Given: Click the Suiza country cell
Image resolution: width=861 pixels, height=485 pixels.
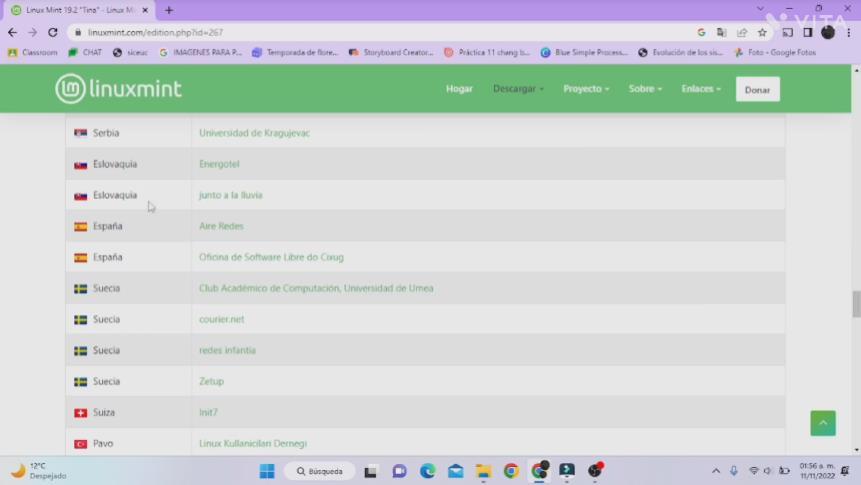Looking at the screenshot, I should 128,412.
